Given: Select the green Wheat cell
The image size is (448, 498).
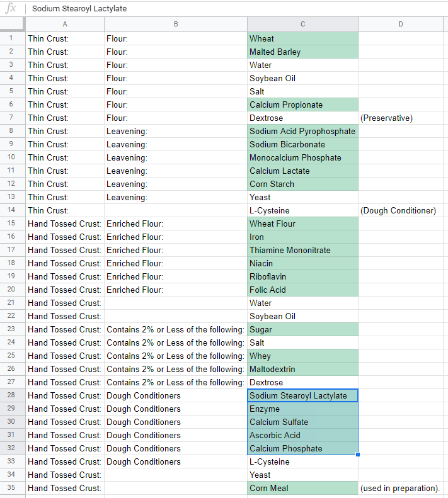Looking at the screenshot, I should point(302,38).
